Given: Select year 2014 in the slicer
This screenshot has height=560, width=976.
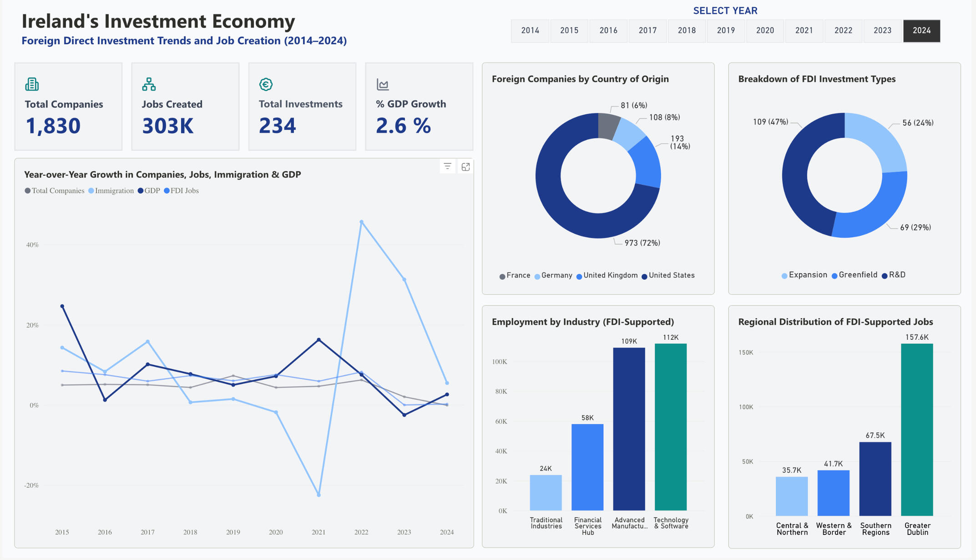Looking at the screenshot, I should point(530,30).
